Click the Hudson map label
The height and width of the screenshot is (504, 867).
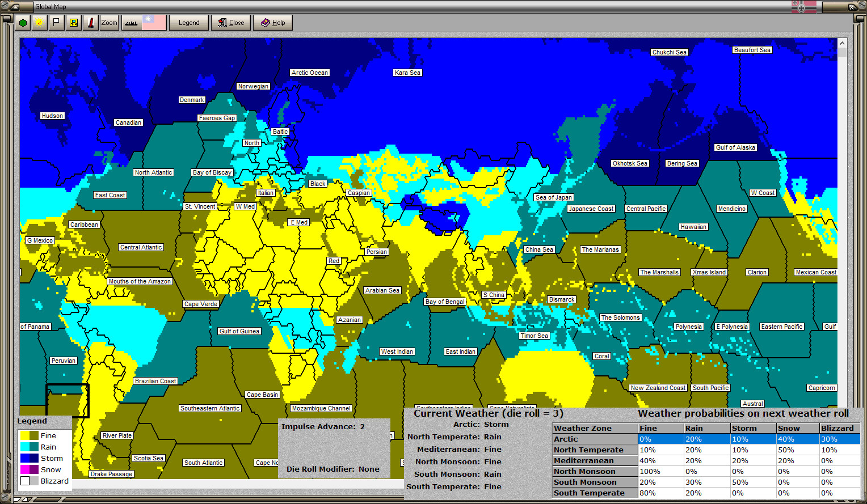[52, 116]
